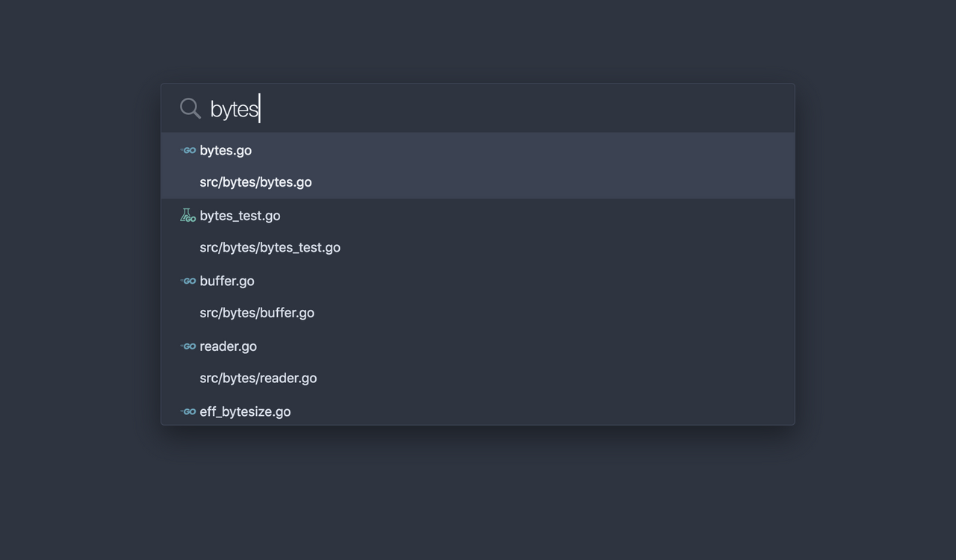
Task: Open the reader.go file name result
Action: pyautogui.click(x=228, y=346)
